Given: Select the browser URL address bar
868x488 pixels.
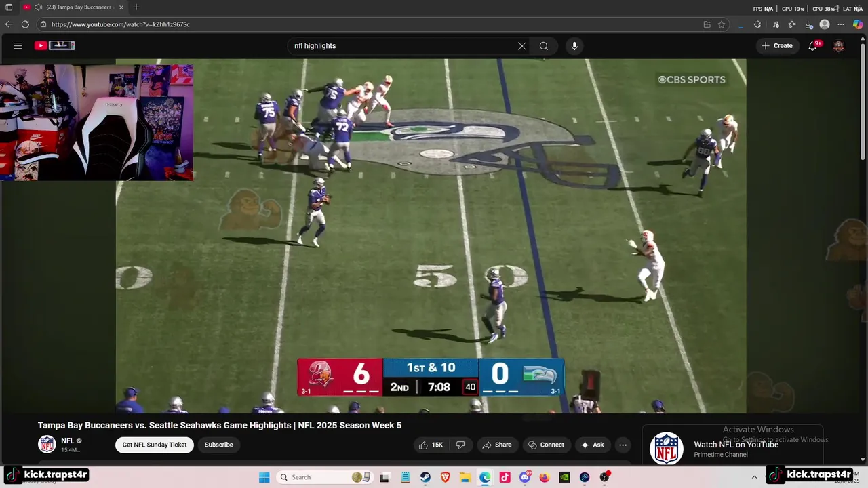Looking at the screenshot, I should click(373, 24).
